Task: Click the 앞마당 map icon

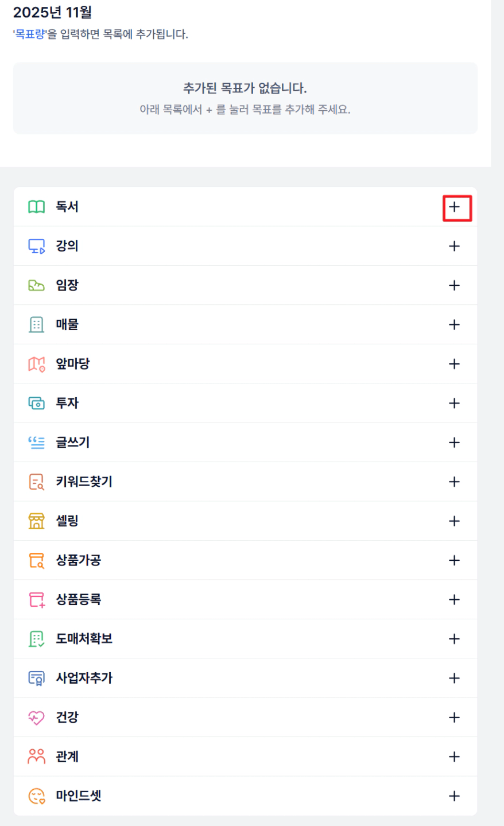Action: (x=37, y=364)
